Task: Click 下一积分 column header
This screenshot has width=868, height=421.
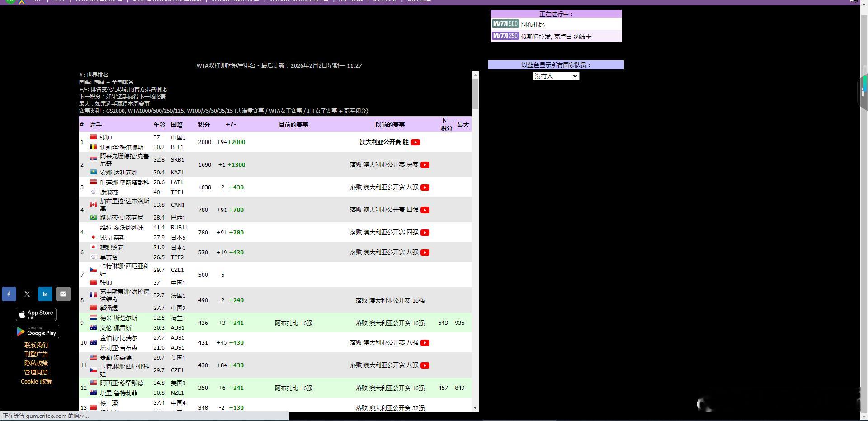Action: click(447, 125)
